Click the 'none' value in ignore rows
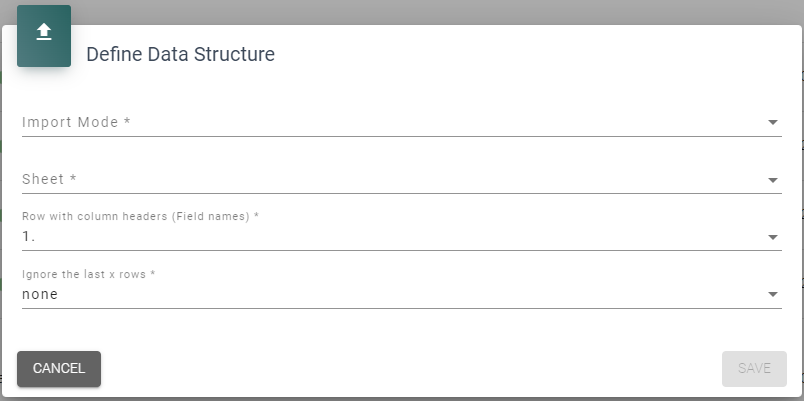The height and width of the screenshot is (401, 804). point(40,294)
